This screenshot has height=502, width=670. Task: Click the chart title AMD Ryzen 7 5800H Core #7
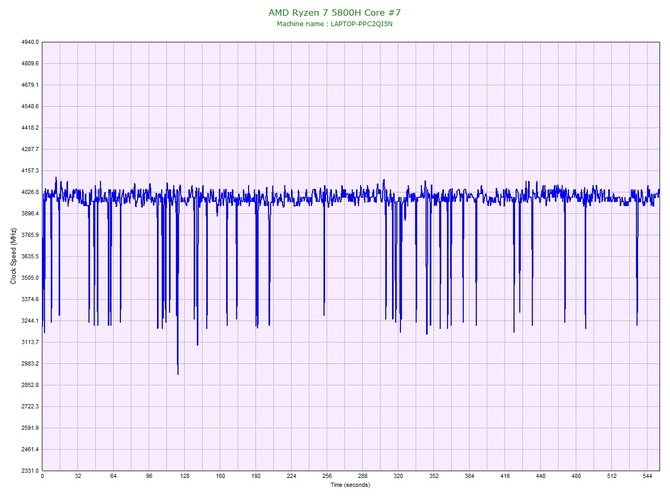335,12
